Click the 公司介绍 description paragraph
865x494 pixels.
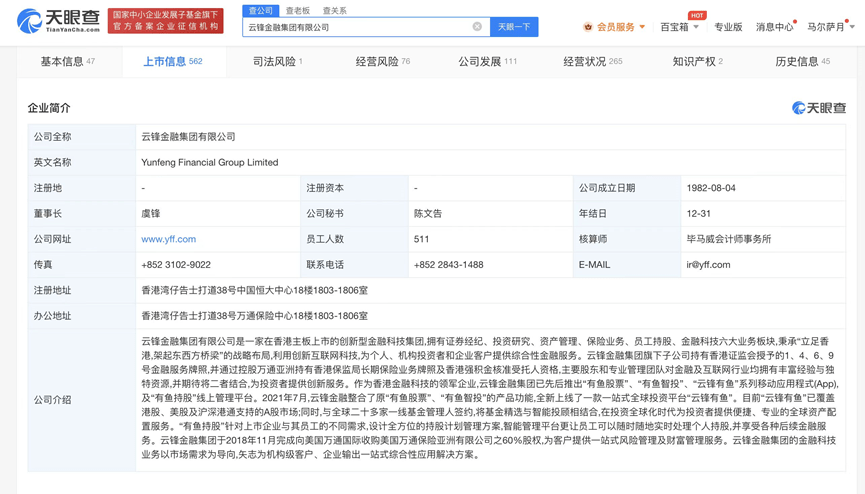coord(490,399)
